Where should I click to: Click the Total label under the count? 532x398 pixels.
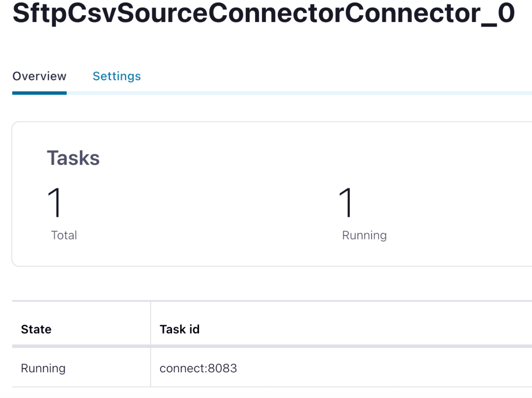pyautogui.click(x=64, y=235)
